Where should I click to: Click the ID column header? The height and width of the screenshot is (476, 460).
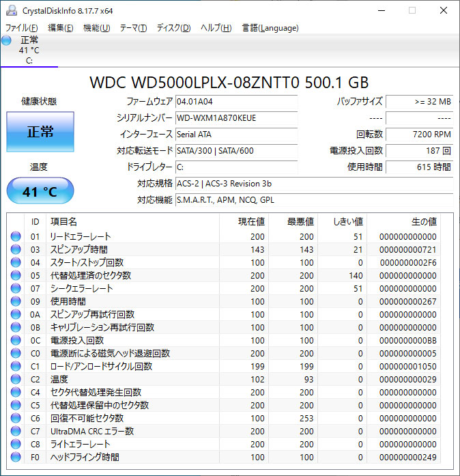[35, 221]
